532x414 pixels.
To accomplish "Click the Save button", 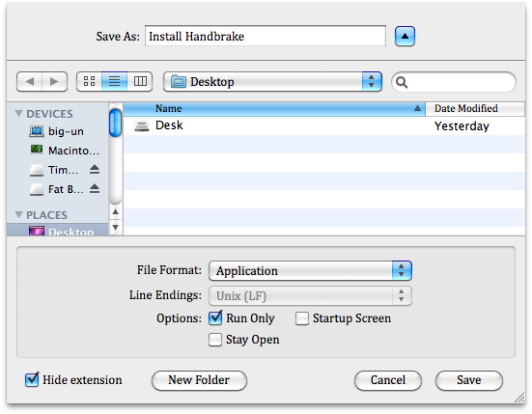I will pos(469,380).
